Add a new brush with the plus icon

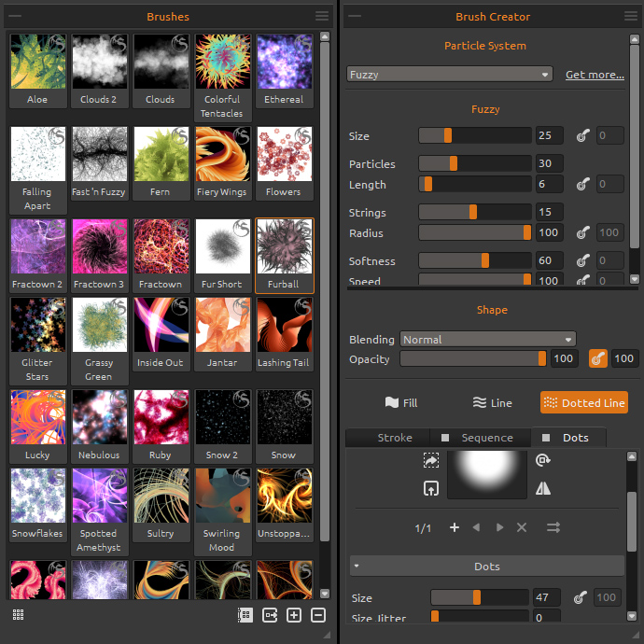click(294, 615)
